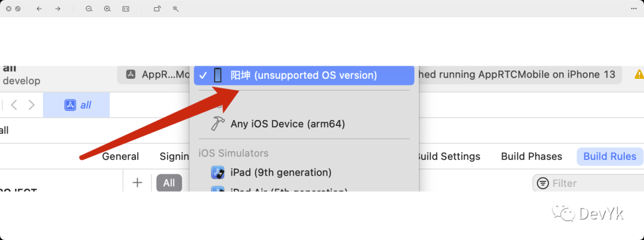This screenshot has height=240, width=644.
Task: Click the magic wand enhance icon
Action: pos(176,9)
